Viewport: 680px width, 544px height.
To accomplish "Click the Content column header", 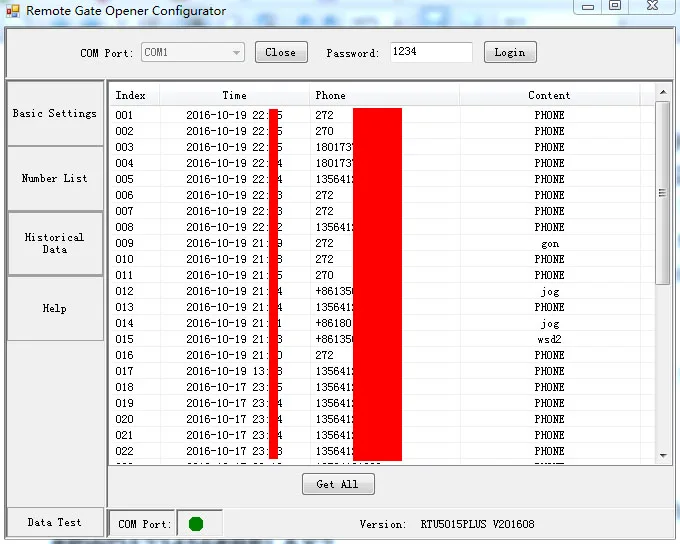I will [549, 95].
